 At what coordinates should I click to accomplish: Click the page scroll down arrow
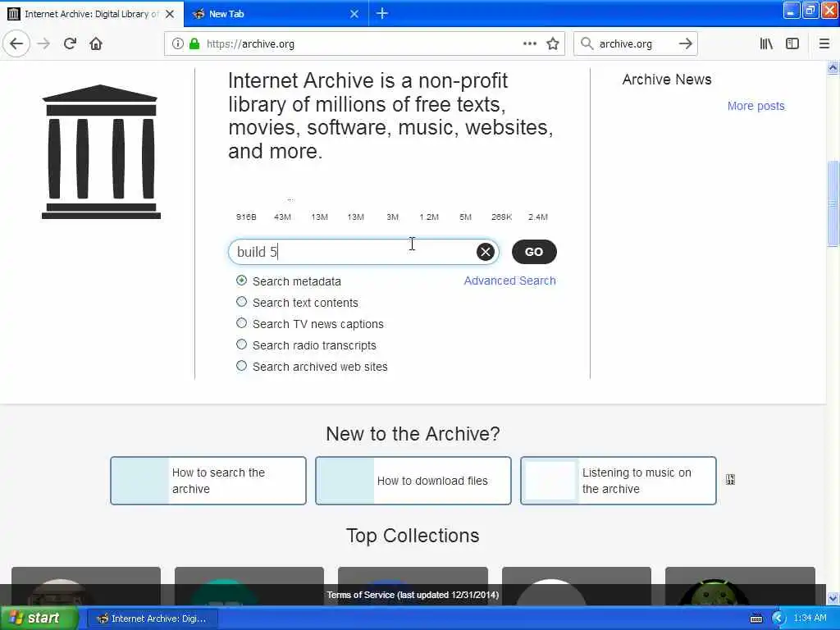tap(833, 598)
